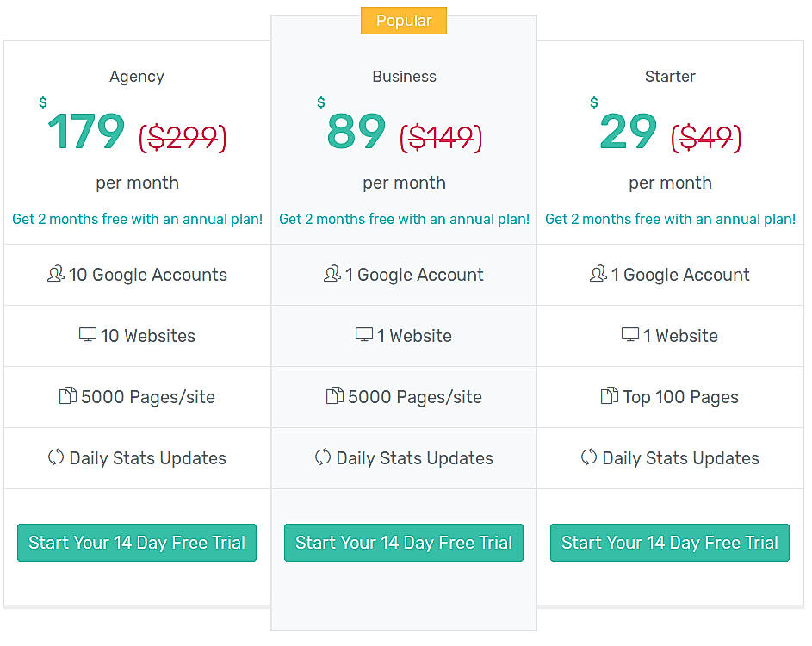Click the accounts icon in Business column
The image size is (812, 646).
331,274
